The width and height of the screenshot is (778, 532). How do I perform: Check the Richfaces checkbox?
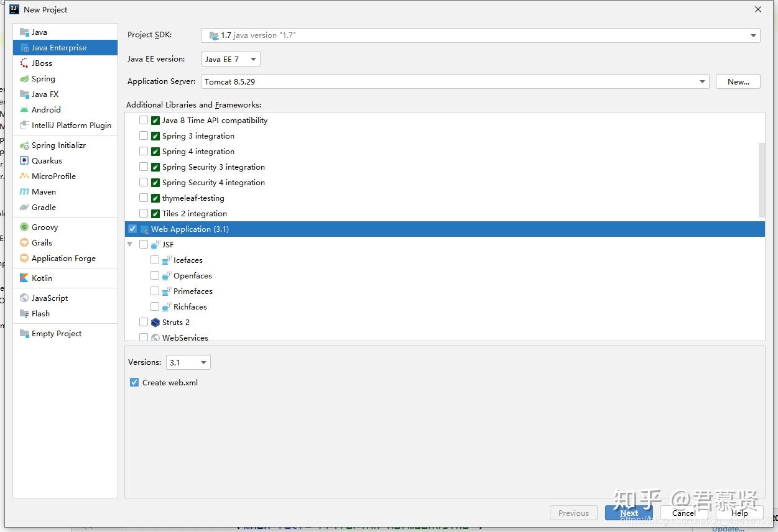pos(155,307)
